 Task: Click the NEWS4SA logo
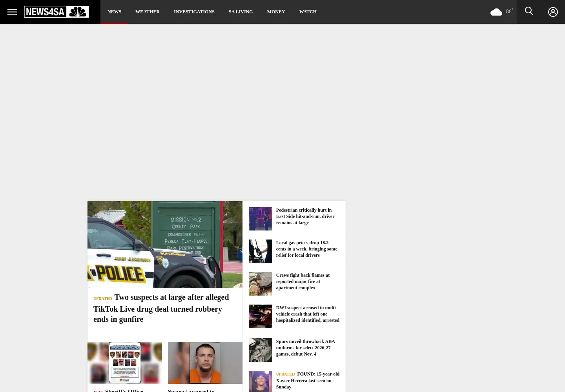(56, 12)
